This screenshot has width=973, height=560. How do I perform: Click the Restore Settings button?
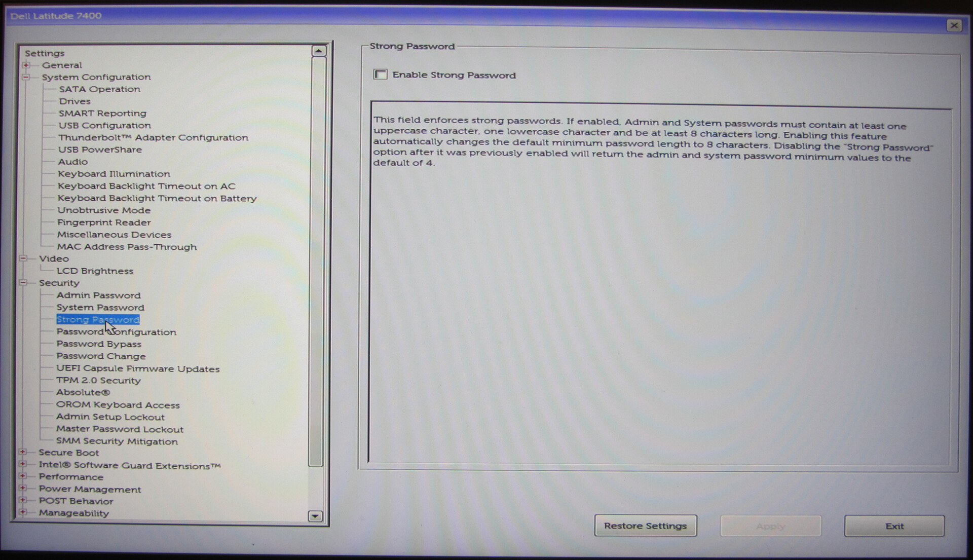645,526
